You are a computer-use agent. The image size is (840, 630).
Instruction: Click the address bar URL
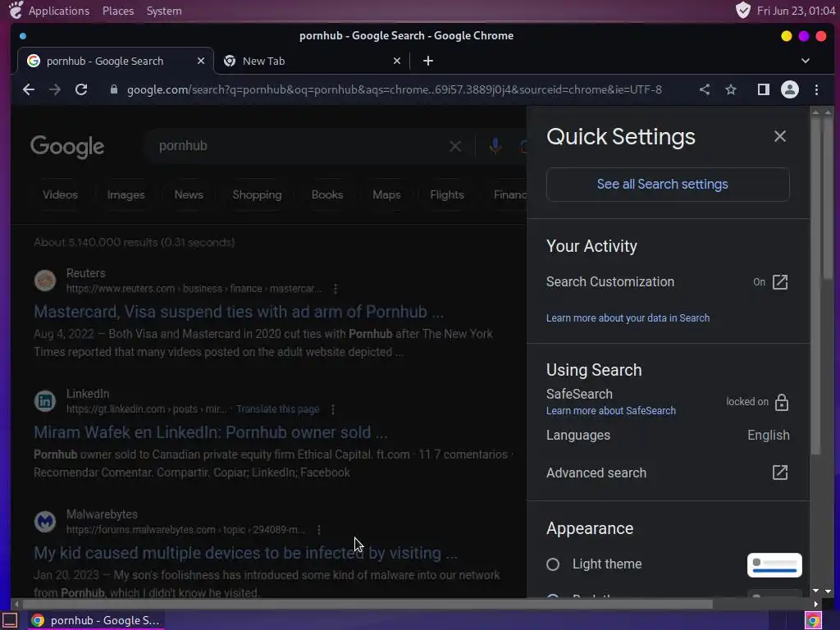tap(395, 89)
